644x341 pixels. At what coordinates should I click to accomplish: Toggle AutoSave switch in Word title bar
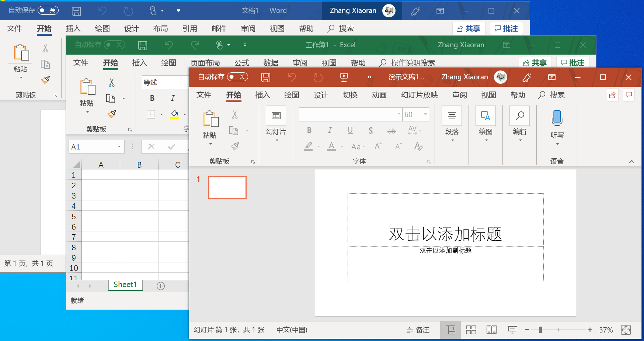(x=48, y=10)
